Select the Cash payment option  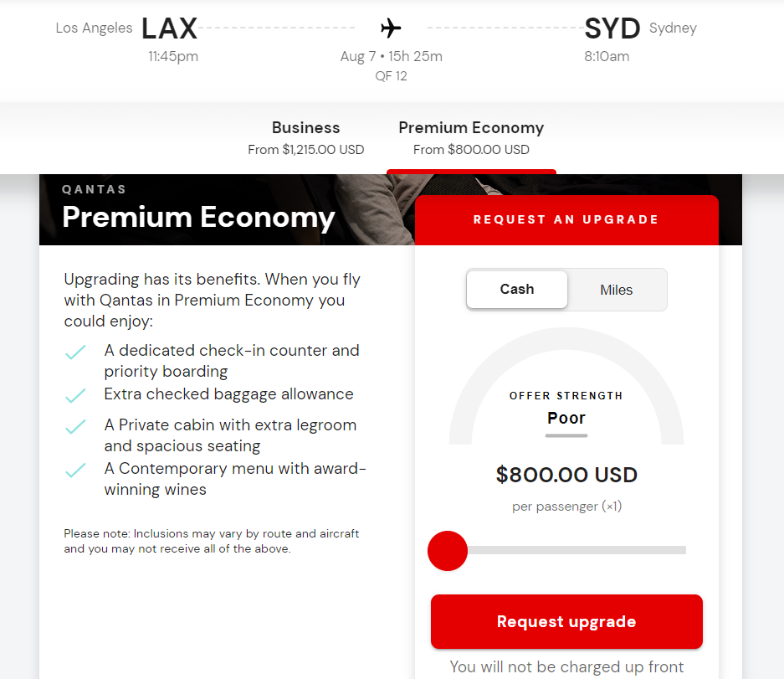tap(516, 289)
